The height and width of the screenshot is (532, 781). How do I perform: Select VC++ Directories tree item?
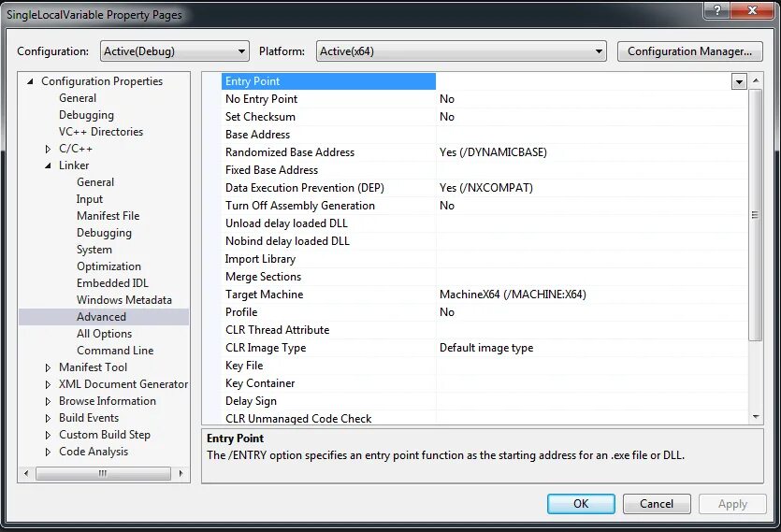pyautogui.click(x=101, y=132)
